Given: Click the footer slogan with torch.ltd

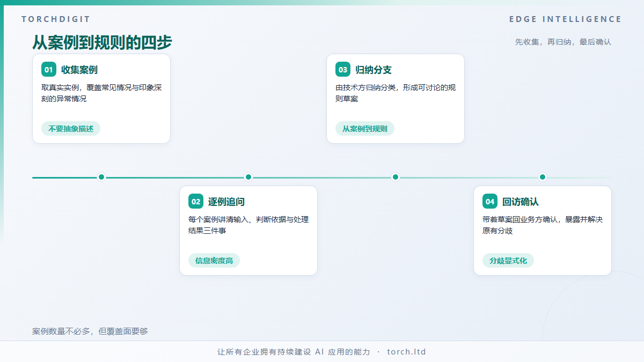Looking at the screenshot, I should point(322,352).
